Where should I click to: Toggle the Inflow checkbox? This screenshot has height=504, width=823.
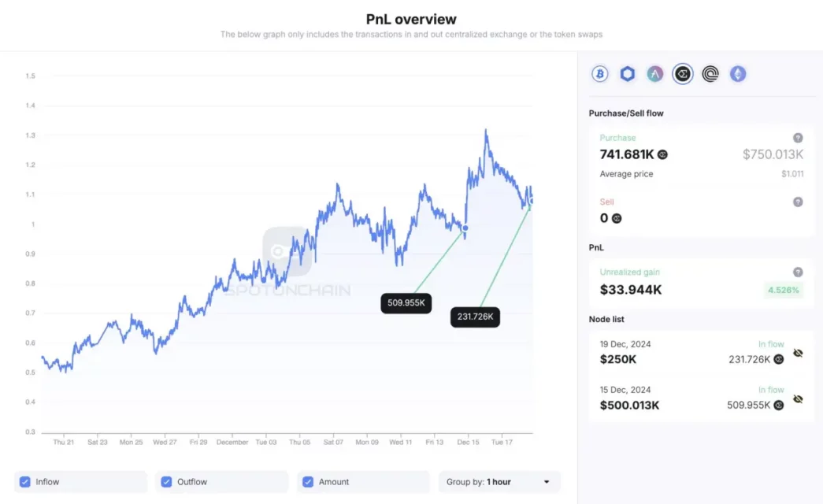point(25,482)
